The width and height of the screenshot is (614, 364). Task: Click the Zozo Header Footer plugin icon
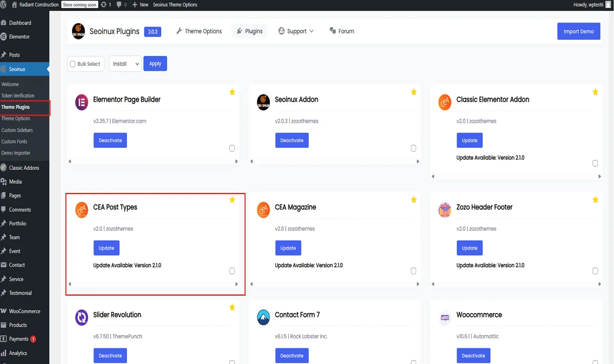click(444, 210)
